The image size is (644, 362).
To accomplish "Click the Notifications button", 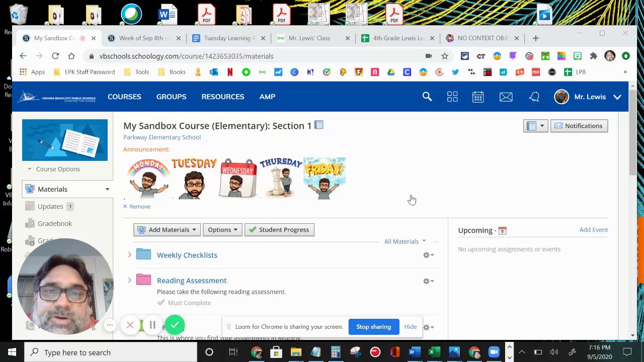I will [579, 126].
